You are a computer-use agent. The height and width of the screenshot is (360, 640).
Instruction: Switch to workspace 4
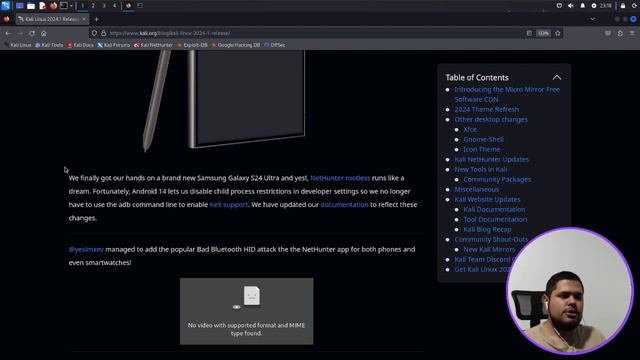tap(114, 6)
